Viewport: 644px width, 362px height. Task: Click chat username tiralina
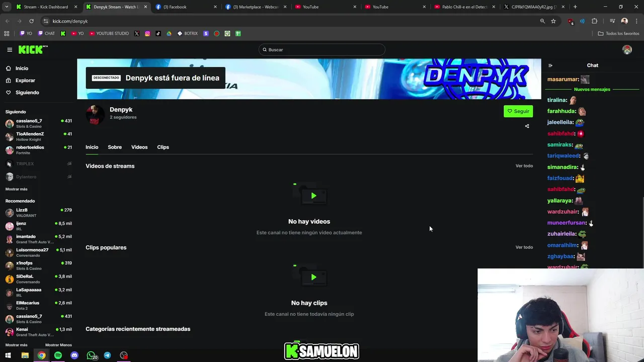(x=556, y=100)
